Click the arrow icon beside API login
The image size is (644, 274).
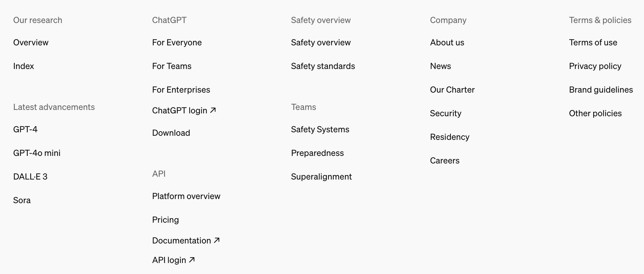coord(192,260)
